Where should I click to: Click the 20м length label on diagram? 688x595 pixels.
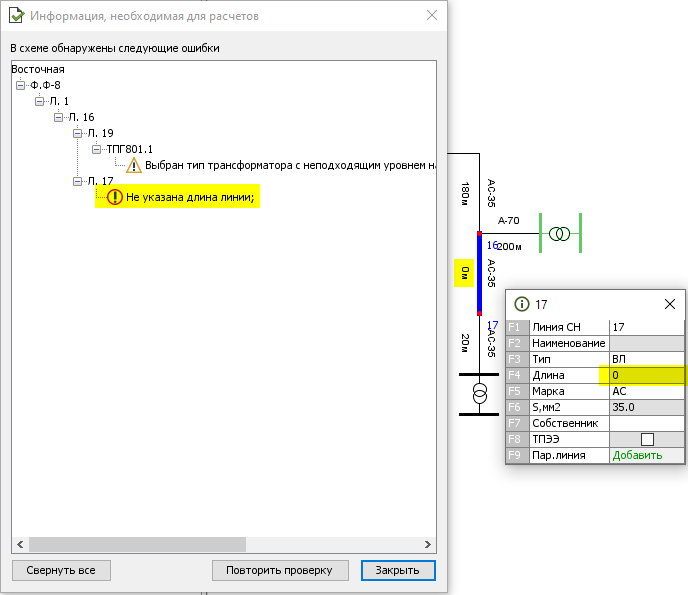point(465,343)
